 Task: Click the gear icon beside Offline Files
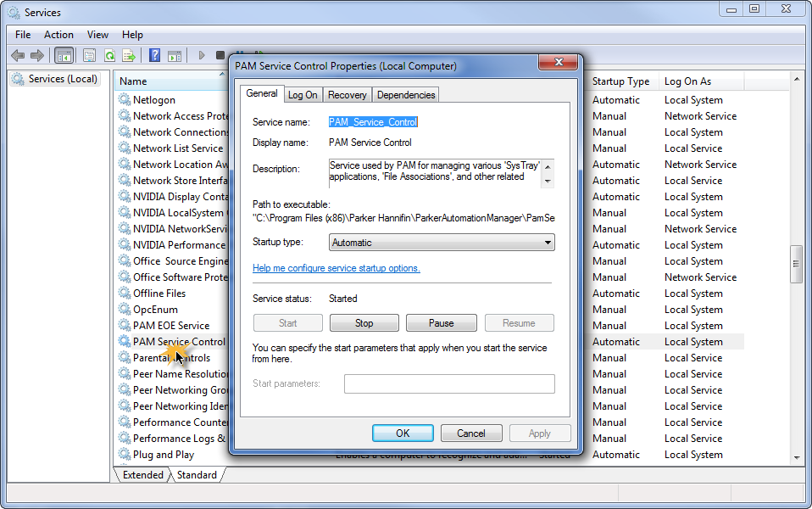pyautogui.click(x=125, y=293)
